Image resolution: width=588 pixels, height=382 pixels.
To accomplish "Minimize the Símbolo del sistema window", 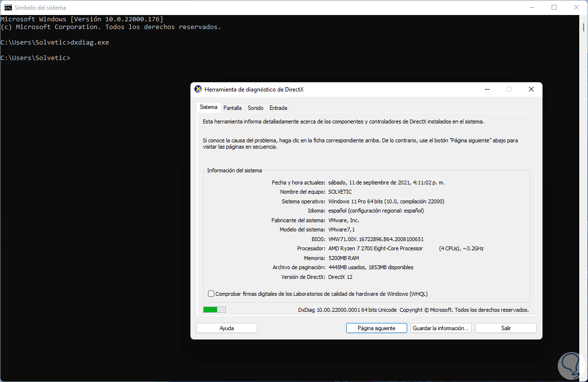I will tap(531, 7).
